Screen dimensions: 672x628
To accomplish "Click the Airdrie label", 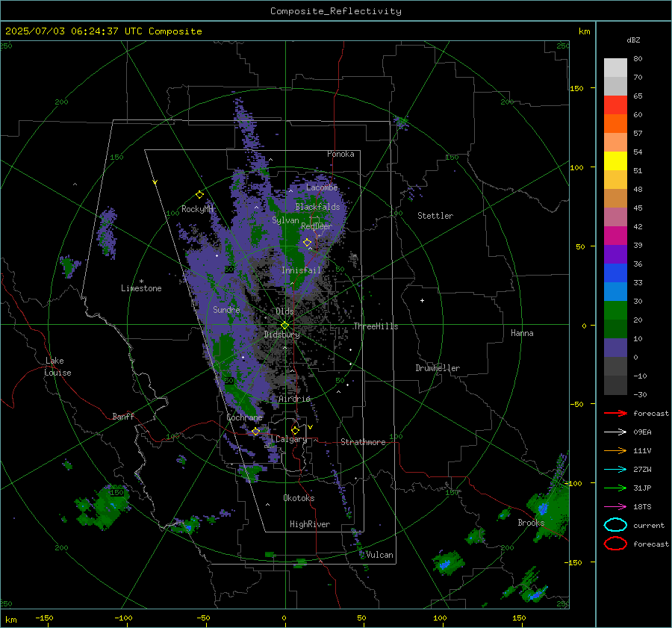I will (294, 399).
